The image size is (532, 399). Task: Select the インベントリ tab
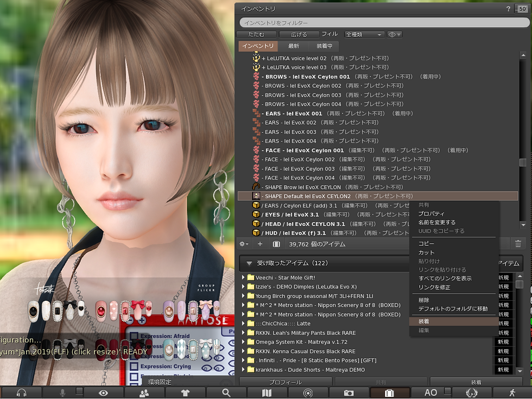click(258, 46)
